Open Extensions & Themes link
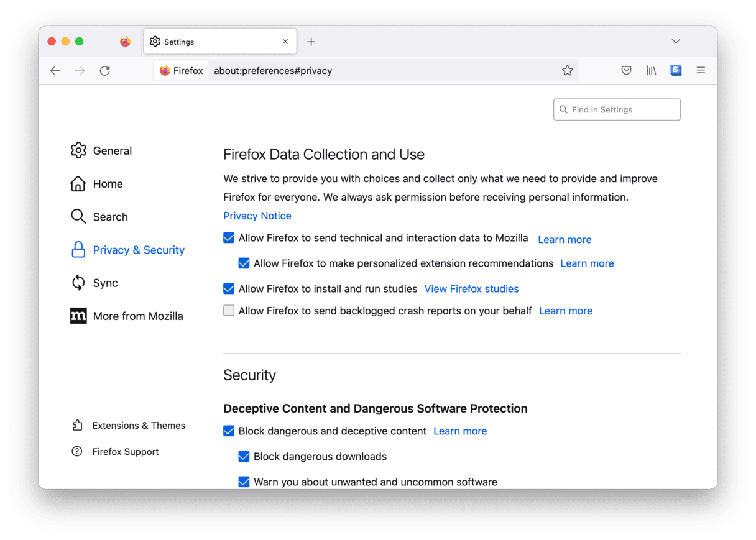Image resolution: width=756 pixels, height=540 pixels. pyautogui.click(x=139, y=426)
